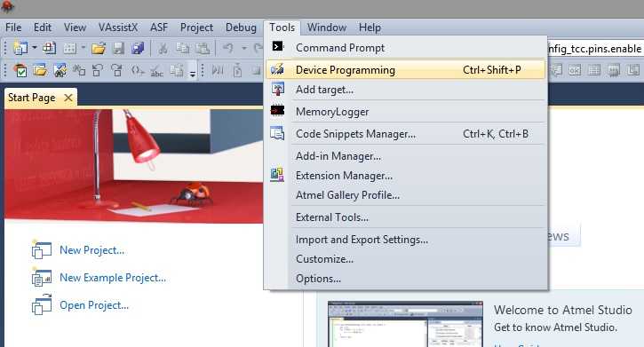Select the Start Page tab
The image size is (644, 347).
(32, 98)
